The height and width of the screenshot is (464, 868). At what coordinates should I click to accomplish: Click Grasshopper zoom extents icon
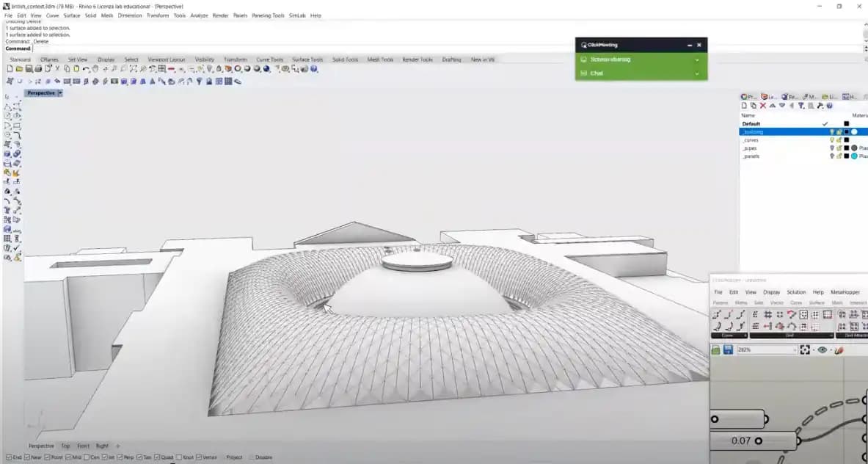[805, 350]
